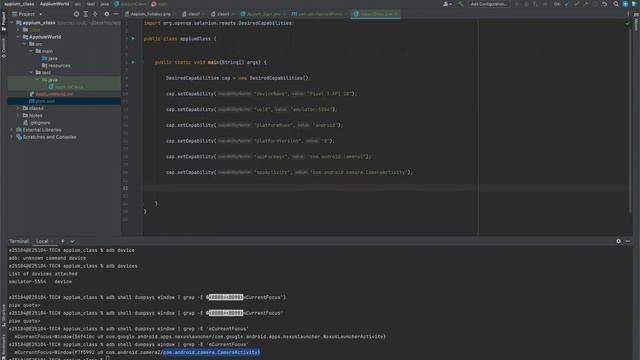Click the Build project hammer icon
Screen dimensions: 640x360
pyautogui.click(x=461, y=4)
